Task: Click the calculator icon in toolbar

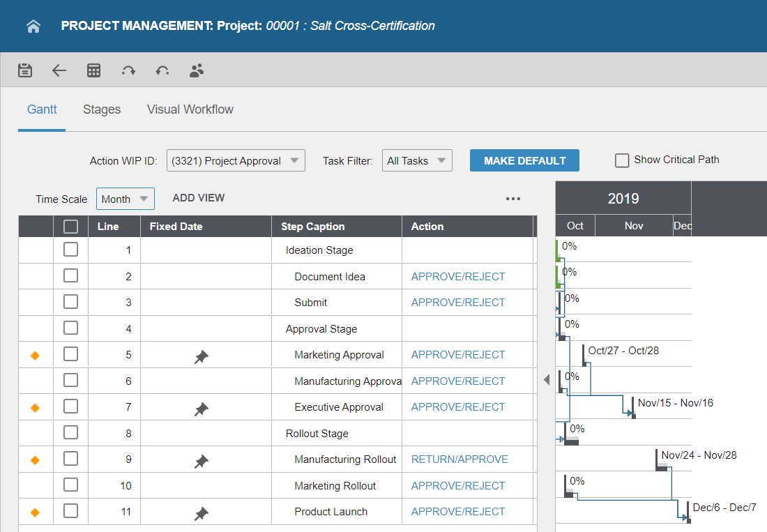Action: [x=93, y=70]
